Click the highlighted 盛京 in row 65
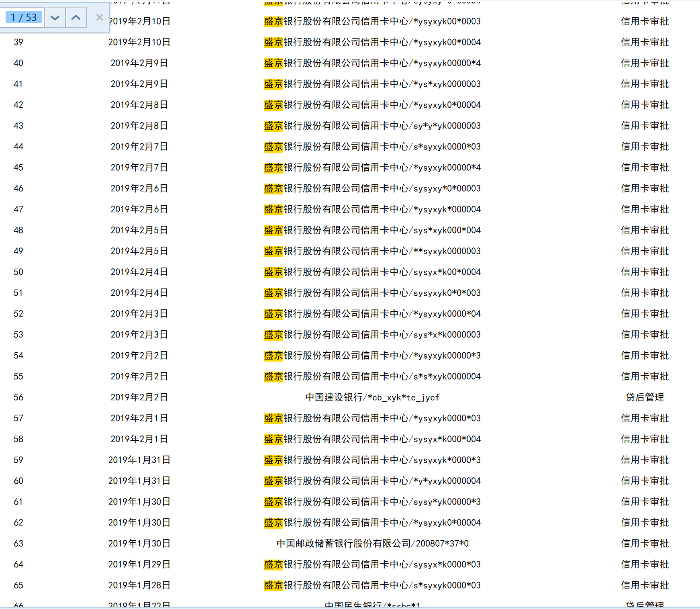This screenshot has height=609, width=700. tap(273, 585)
